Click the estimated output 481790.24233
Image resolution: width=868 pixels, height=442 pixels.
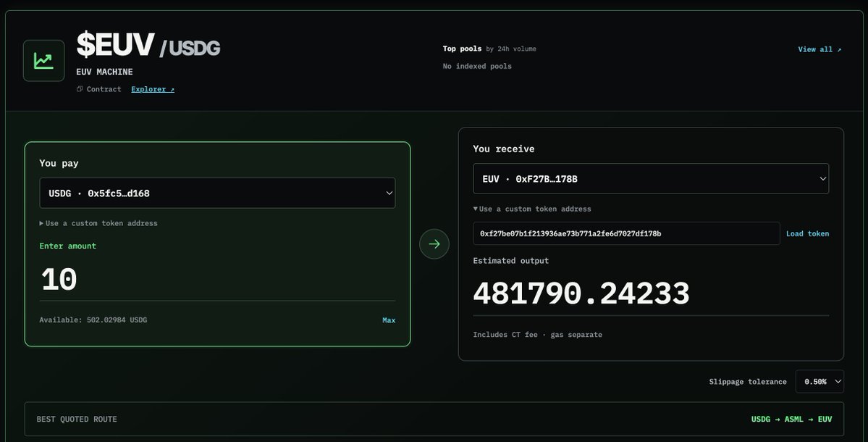click(581, 293)
